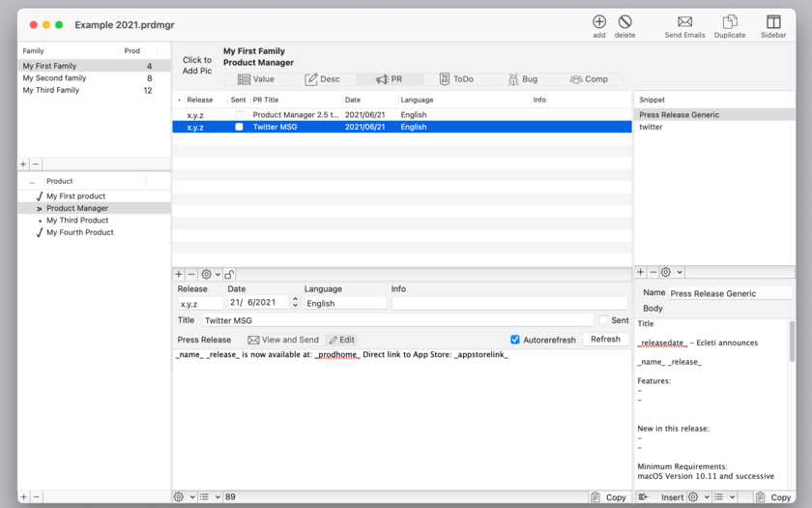This screenshot has width=812, height=508.
Task: Open the gear dropdown below the PR list
Action: pyautogui.click(x=211, y=274)
